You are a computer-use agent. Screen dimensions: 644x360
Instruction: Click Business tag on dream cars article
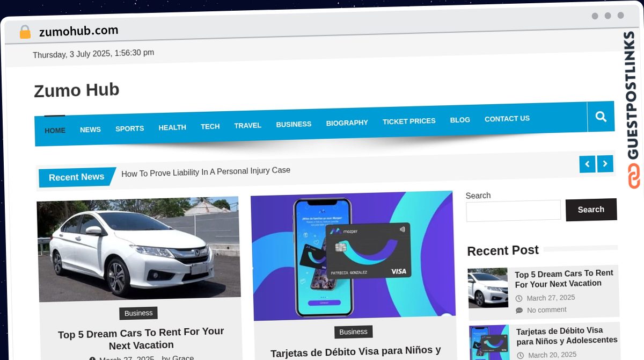[x=138, y=313]
